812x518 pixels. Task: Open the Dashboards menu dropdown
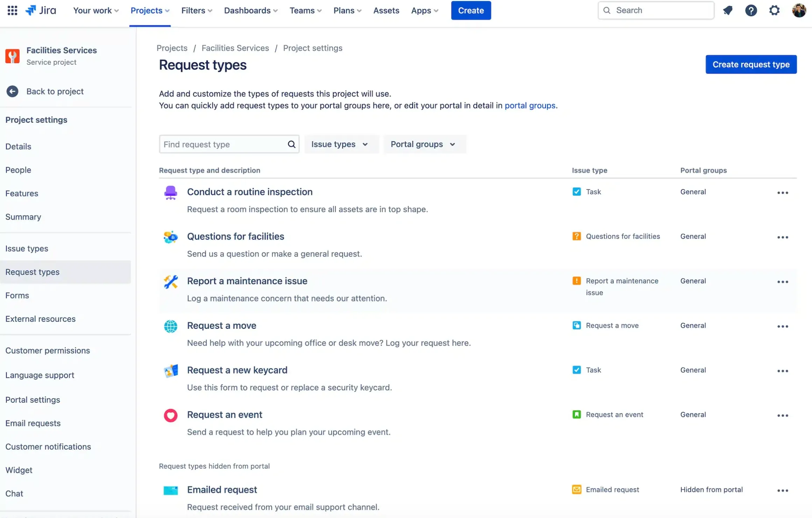point(251,10)
